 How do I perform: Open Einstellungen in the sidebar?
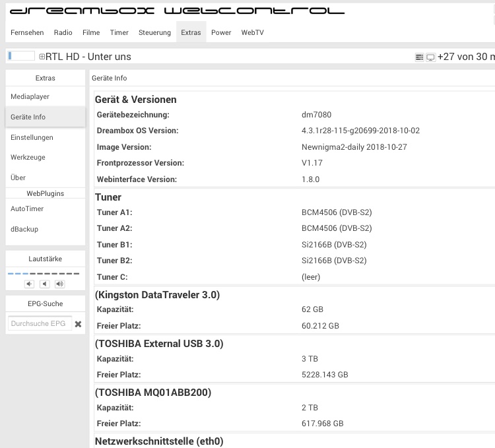tap(45, 137)
